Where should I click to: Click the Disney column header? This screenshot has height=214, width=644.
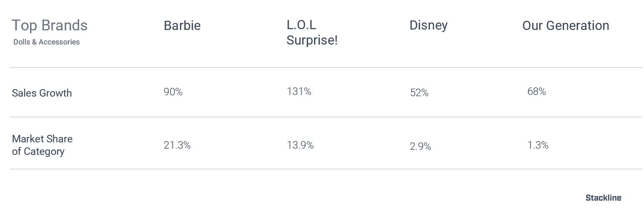coord(429,25)
